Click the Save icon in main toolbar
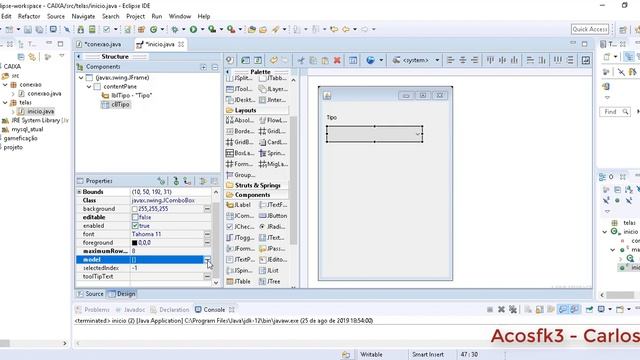640x360 pixels. pyautogui.click(x=27, y=29)
